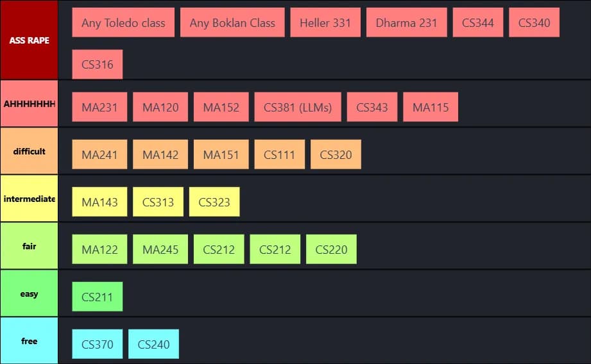
Task: Click the green 'easy' tier label
Action: (29, 294)
